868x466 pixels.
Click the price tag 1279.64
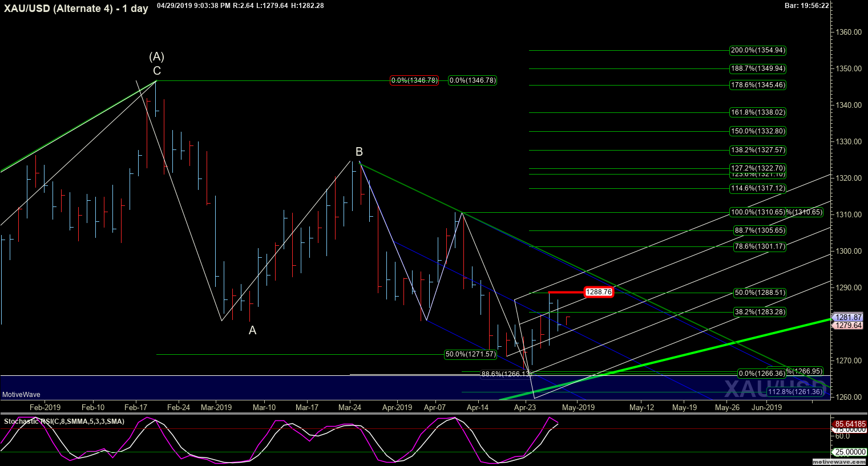tap(848, 326)
